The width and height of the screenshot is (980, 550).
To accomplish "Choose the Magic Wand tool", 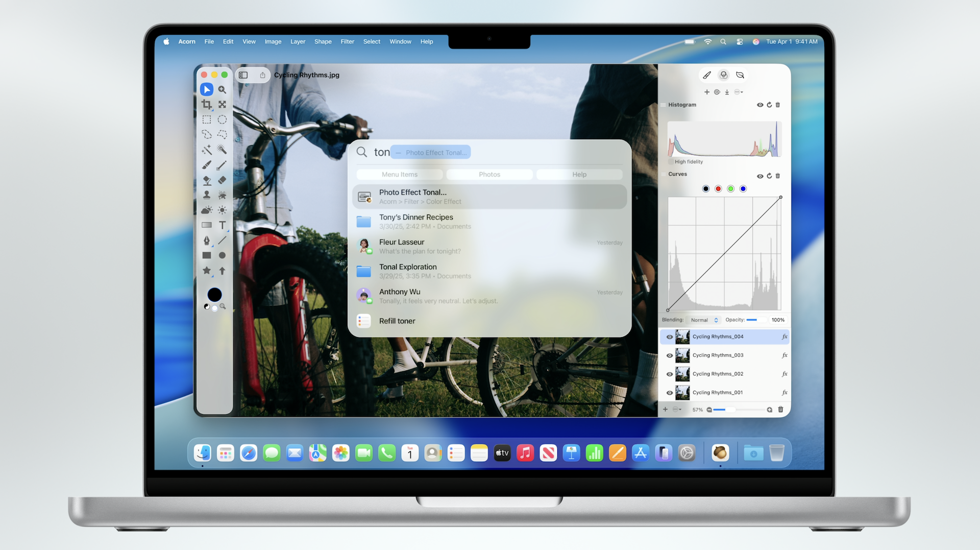I will click(x=206, y=150).
